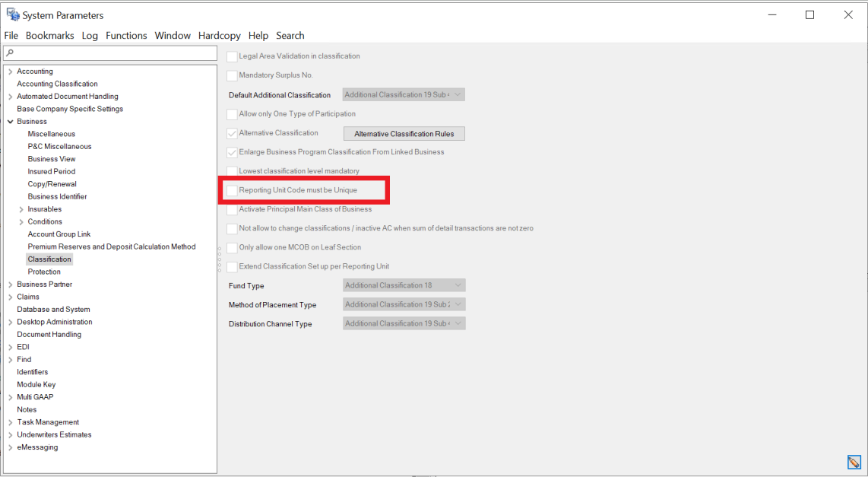Click the edit pencil icon bottom right
This screenshot has width=868, height=477.
point(854,462)
